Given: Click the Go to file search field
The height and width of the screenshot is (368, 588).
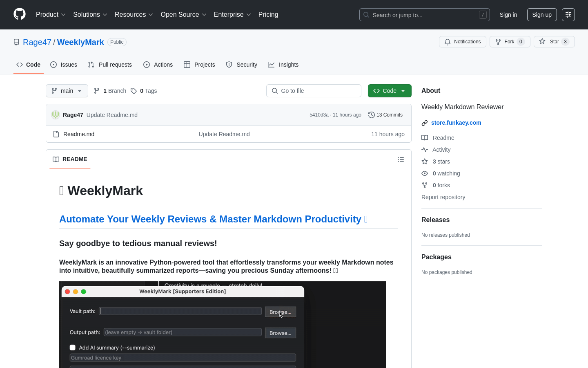Looking at the screenshot, I should 314,91.
